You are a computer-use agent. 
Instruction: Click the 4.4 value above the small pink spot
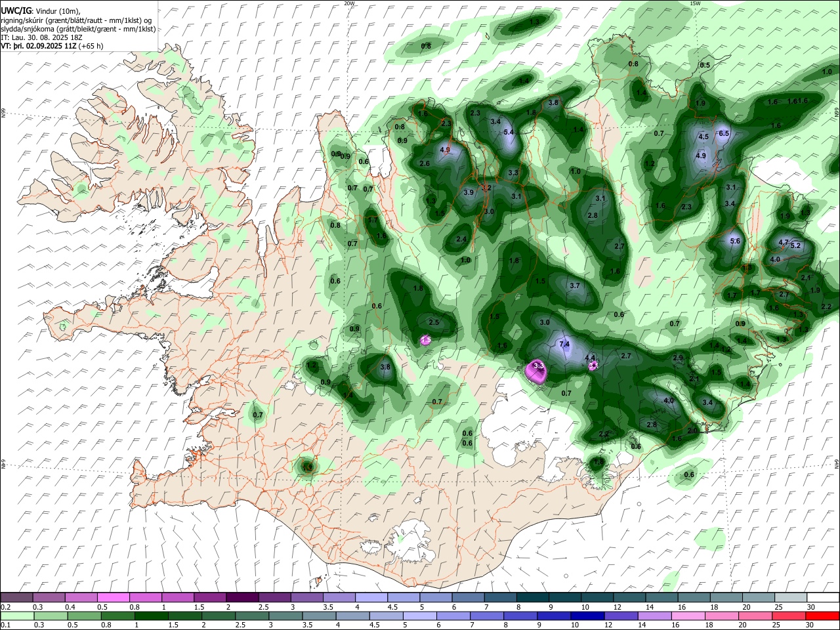[x=590, y=358]
